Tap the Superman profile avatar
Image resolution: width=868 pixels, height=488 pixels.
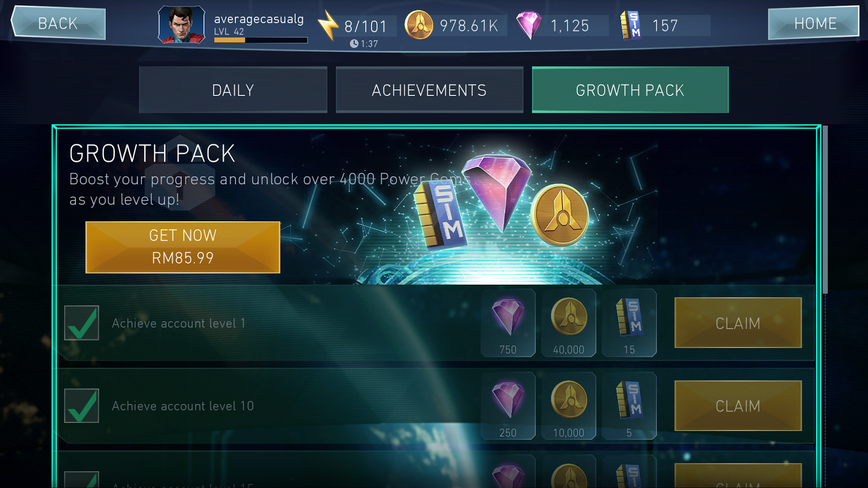pyautogui.click(x=181, y=25)
